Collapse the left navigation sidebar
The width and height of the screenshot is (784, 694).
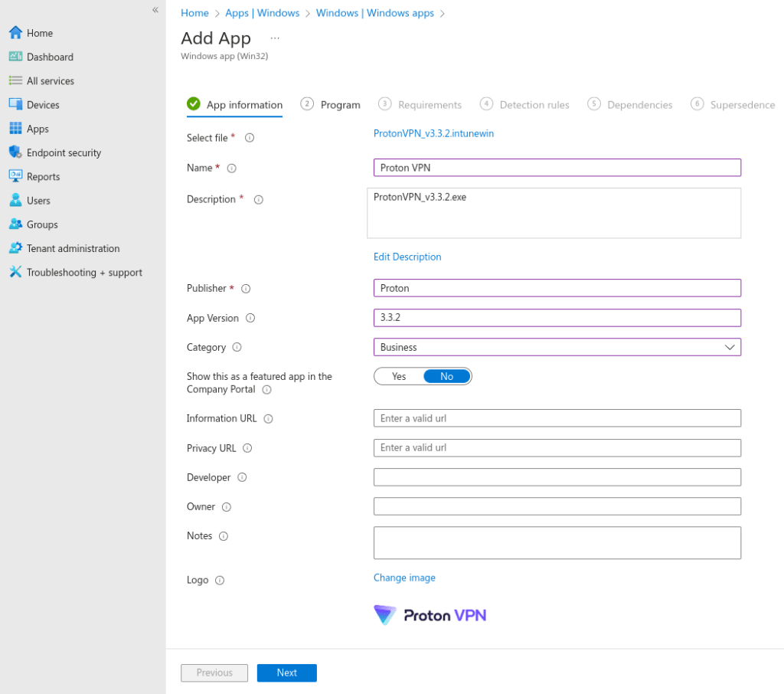[x=155, y=10]
